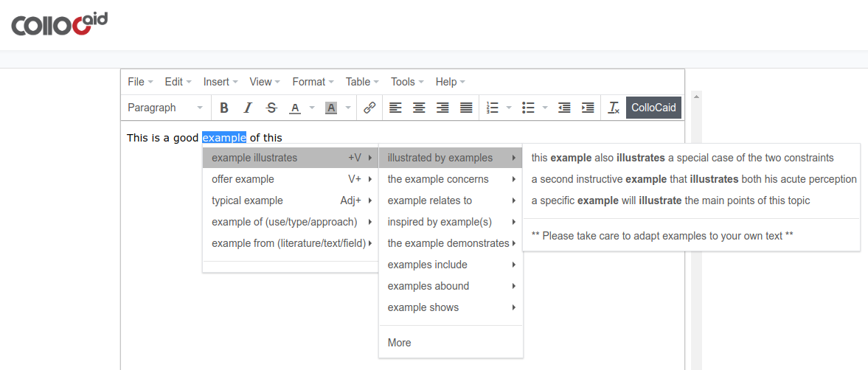Viewport: 868px width, 370px height.
Task: Insert a numbered list
Action: [x=492, y=108]
